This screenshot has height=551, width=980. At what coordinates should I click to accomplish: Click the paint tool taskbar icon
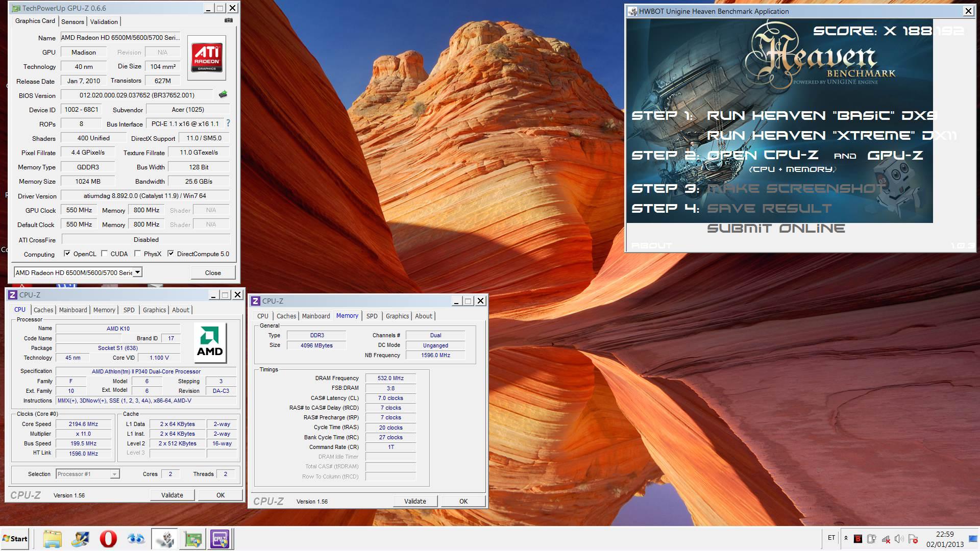click(x=80, y=539)
